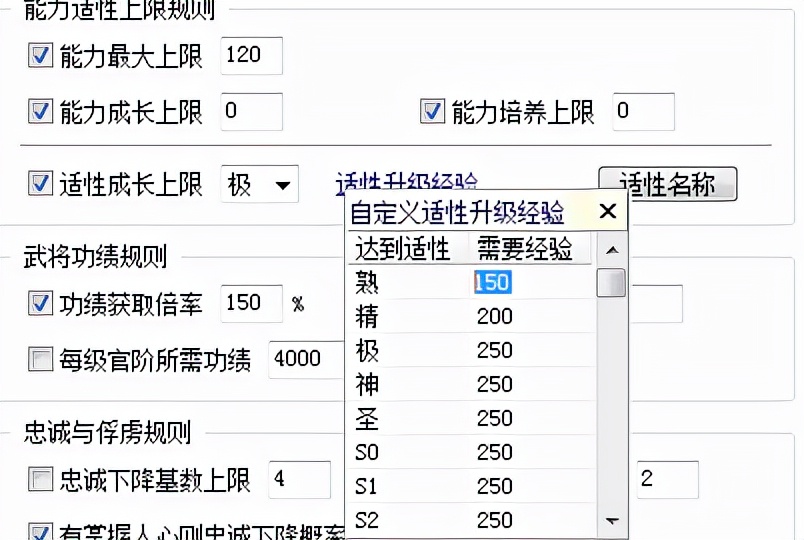The width and height of the screenshot is (804, 540).
Task: Click the 能力最大上限 input field showing 120
Action: [x=251, y=56]
